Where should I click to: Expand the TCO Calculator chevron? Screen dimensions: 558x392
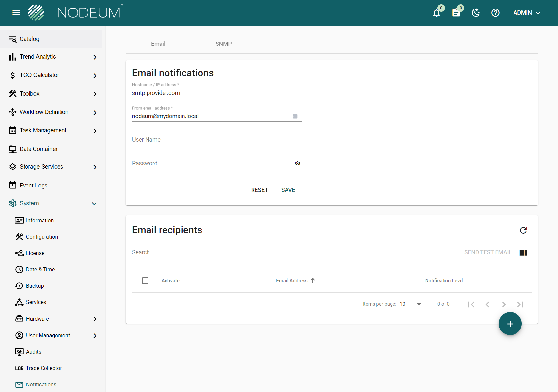click(95, 76)
